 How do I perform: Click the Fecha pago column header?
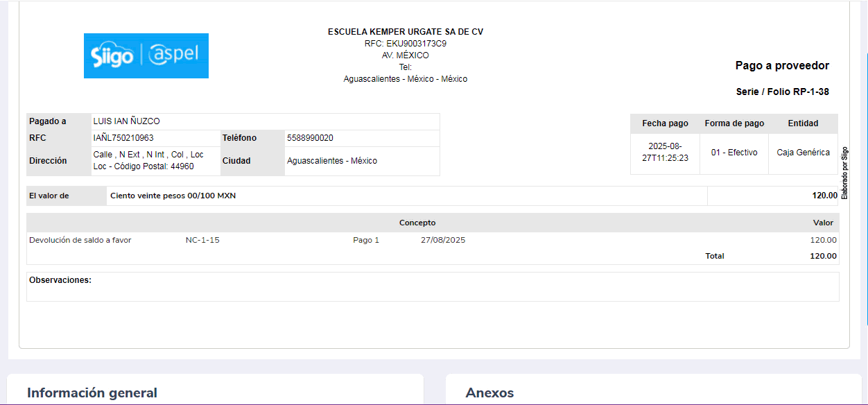click(665, 123)
